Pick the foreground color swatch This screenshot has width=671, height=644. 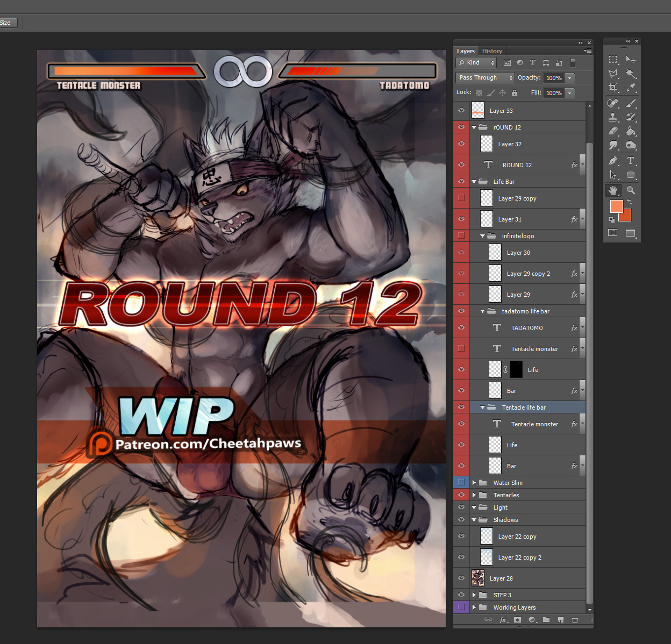click(616, 206)
